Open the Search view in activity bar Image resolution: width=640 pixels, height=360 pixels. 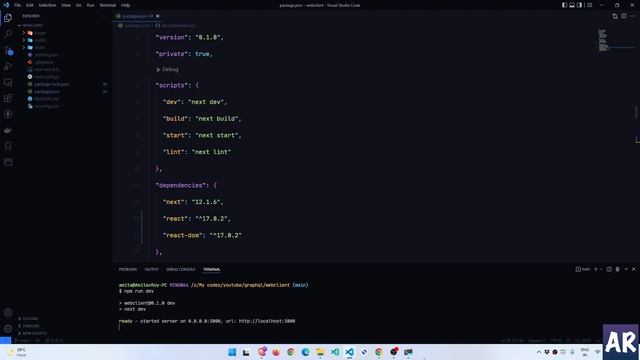pos(8,34)
